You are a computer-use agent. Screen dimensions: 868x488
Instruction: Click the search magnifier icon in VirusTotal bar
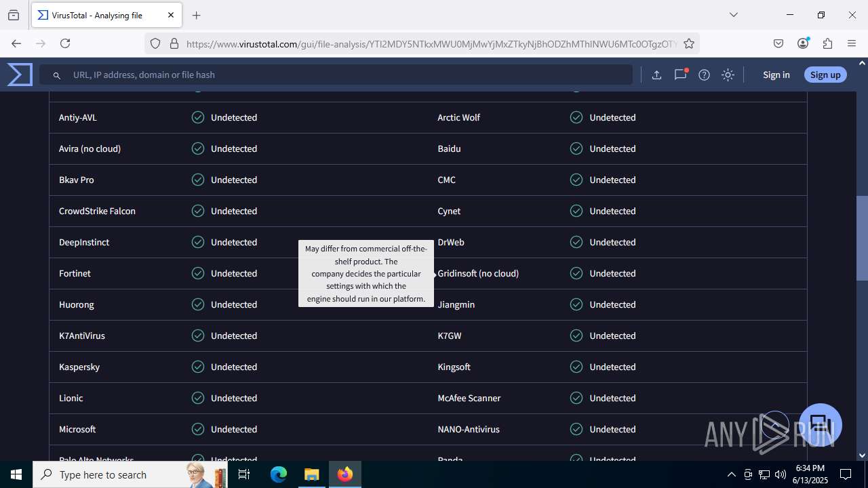(x=57, y=75)
